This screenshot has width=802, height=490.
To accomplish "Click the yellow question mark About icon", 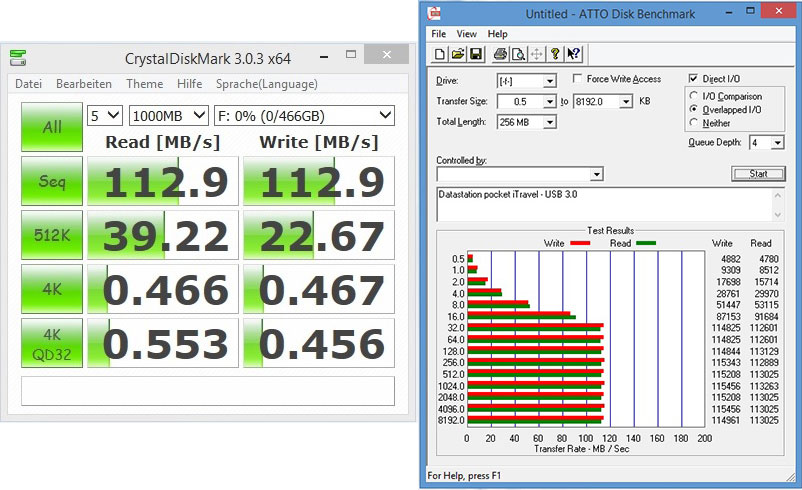I will coord(555,54).
